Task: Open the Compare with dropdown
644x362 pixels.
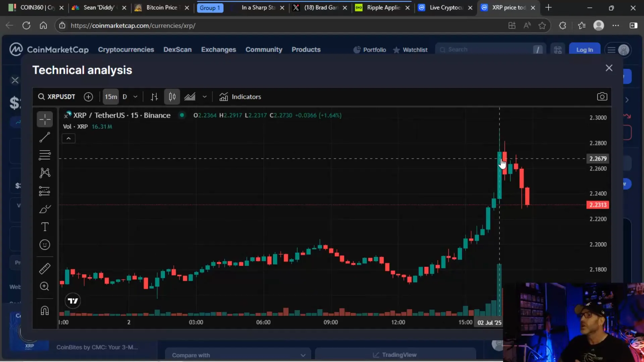Action: pyautogui.click(x=238, y=355)
